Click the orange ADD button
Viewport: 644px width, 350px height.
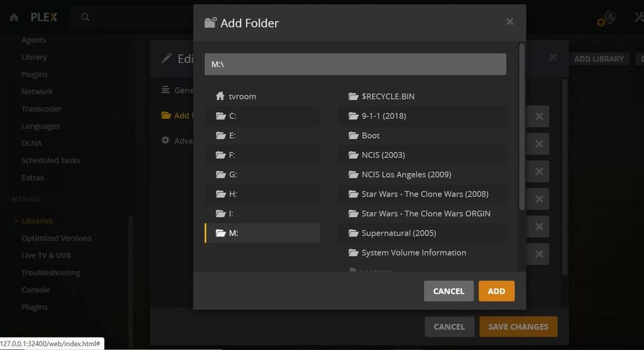tap(496, 291)
